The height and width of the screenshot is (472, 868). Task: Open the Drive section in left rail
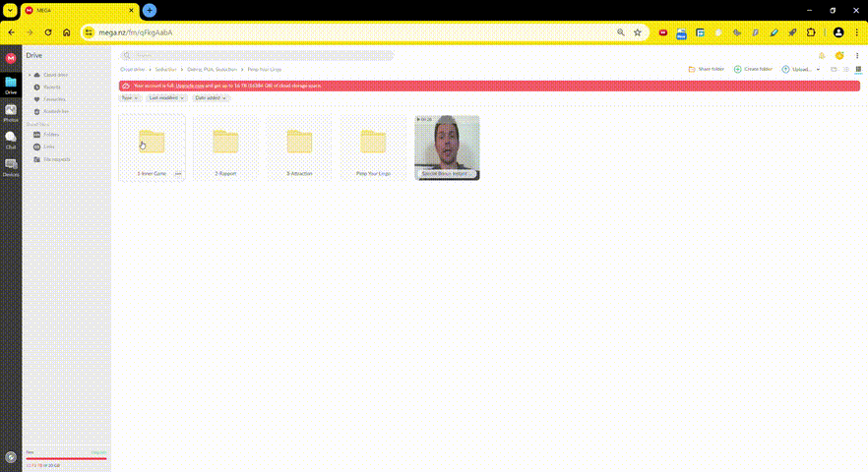[11, 86]
